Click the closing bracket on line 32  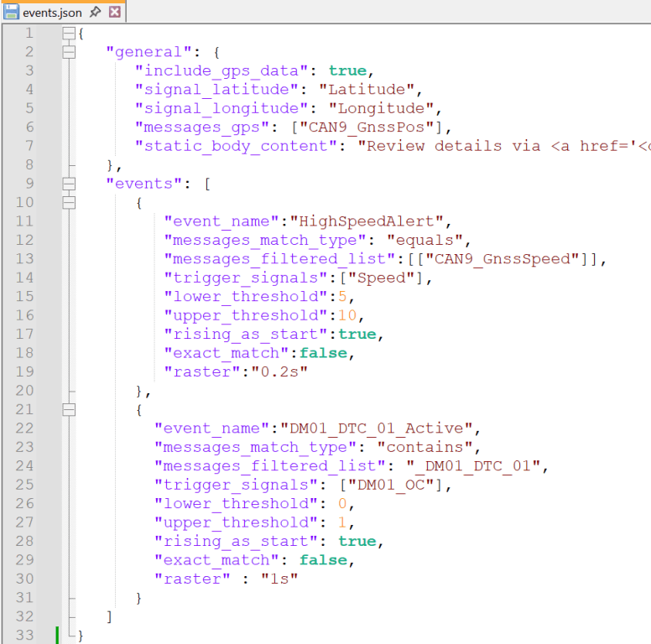(x=109, y=616)
